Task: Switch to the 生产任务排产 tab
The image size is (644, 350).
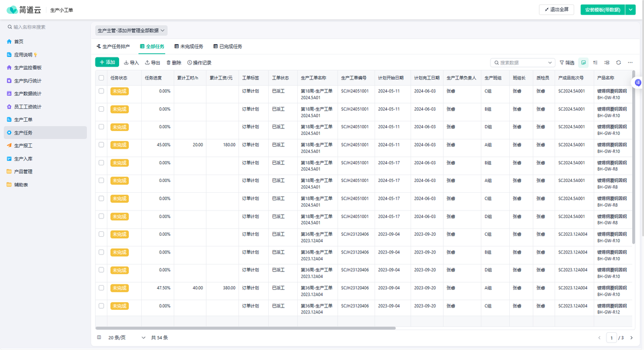Action: pyautogui.click(x=113, y=47)
